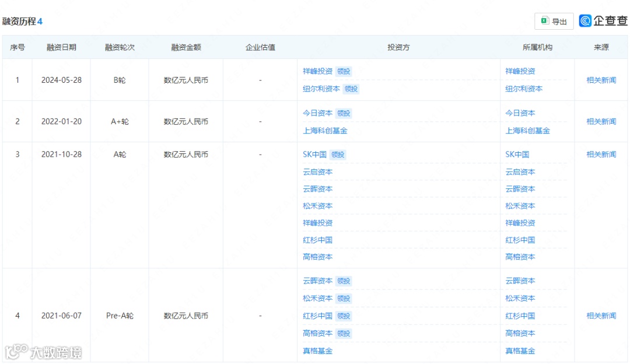Open investor 高榕资本 in A轮 投资方 list

317,257
